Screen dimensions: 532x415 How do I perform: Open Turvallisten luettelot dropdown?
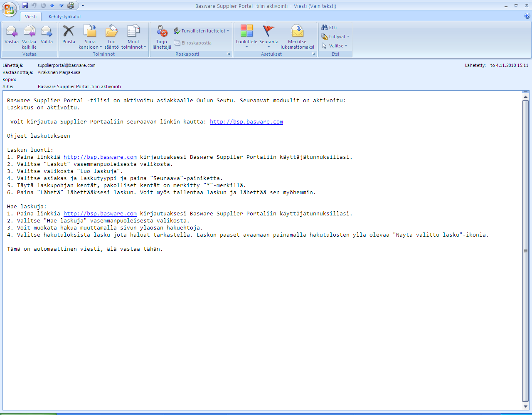coord(201,31)
